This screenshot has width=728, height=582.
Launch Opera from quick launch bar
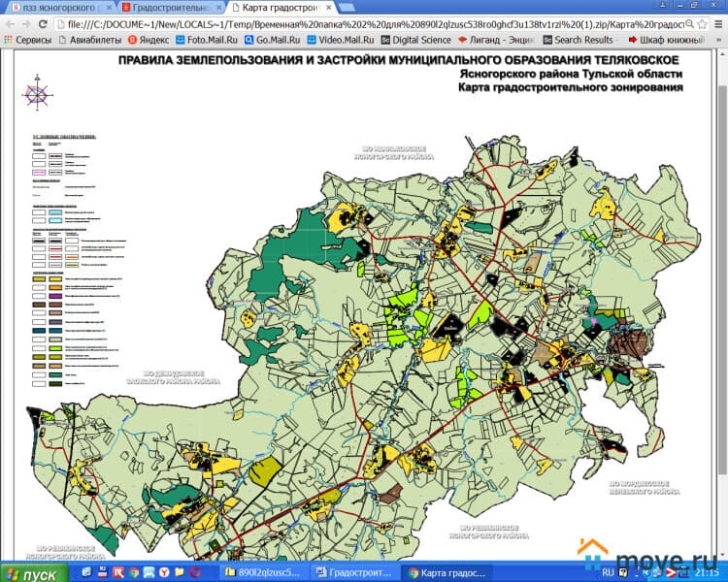[195, 572]
